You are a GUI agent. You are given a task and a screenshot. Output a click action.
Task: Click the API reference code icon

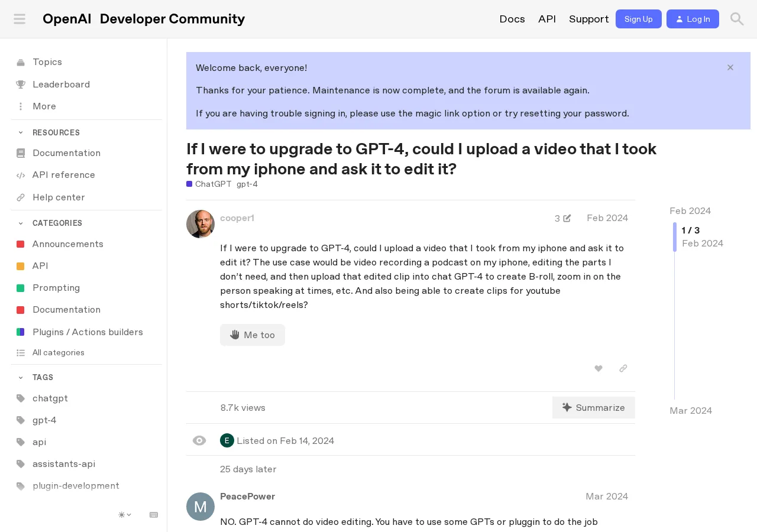[x=21, y=175]
